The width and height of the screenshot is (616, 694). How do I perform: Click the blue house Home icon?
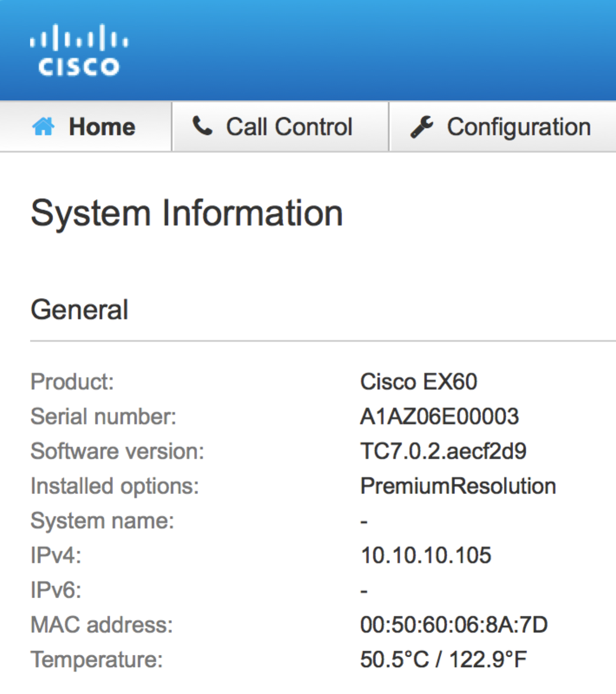(x=43, y=127)
